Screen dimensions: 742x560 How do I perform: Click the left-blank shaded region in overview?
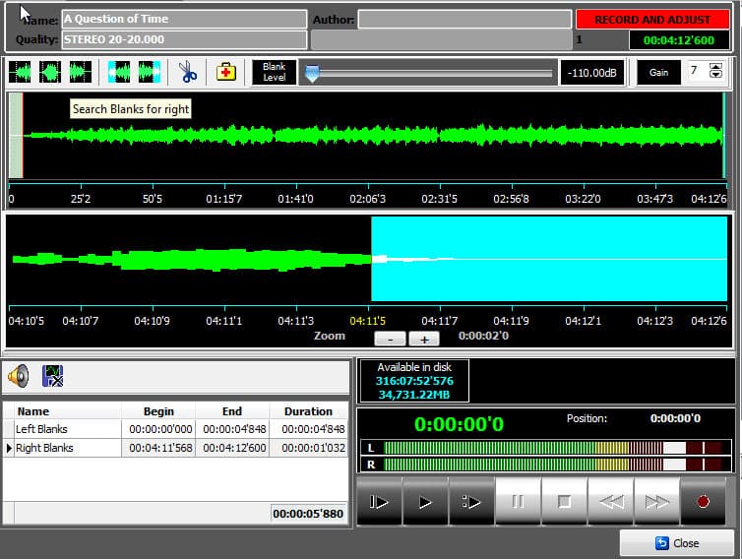pos(16,136)
